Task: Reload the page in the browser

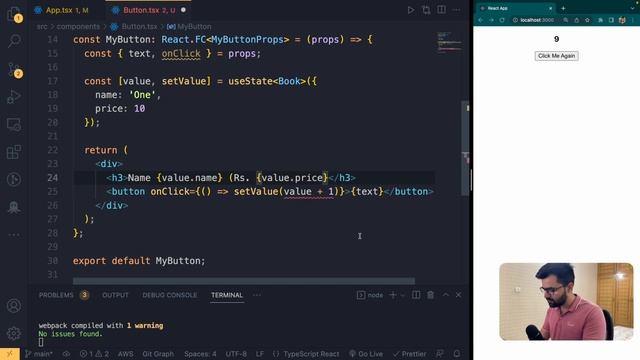Action: 502,20
